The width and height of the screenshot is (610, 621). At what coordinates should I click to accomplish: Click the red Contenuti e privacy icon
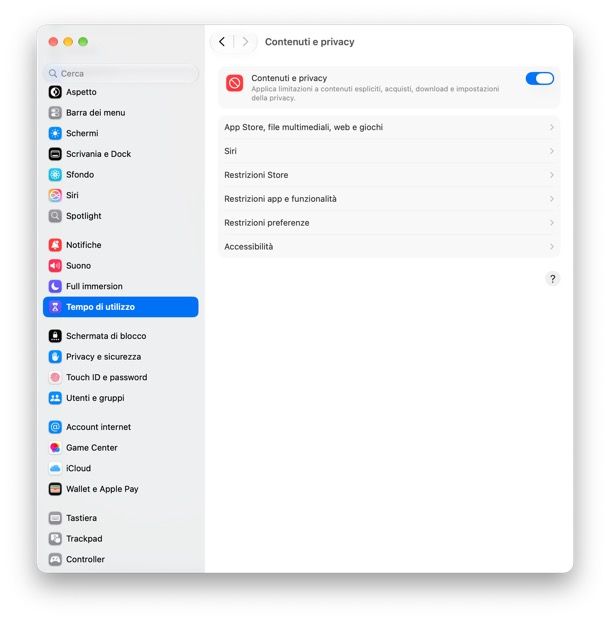coord(234,83)
